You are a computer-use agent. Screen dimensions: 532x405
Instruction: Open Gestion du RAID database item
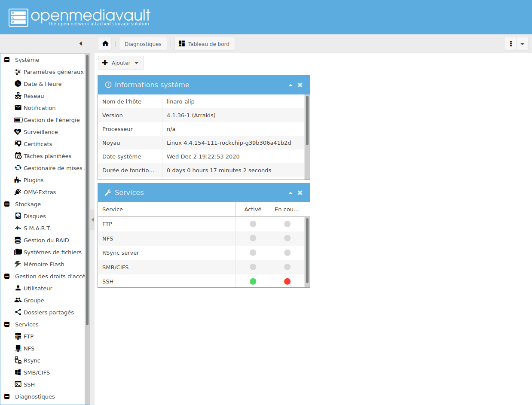(x=46, y=240)
